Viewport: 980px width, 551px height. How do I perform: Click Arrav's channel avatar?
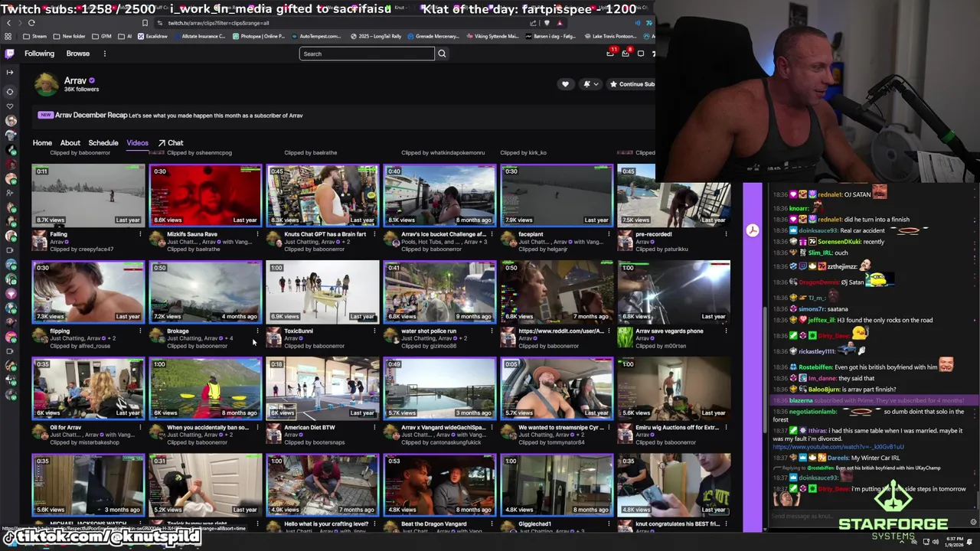46,84
